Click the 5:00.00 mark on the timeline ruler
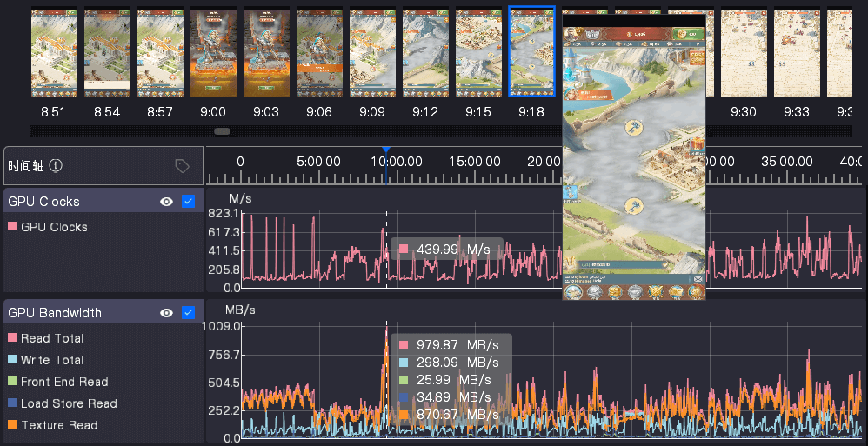868x446 pixels. (x=318, y=162)
